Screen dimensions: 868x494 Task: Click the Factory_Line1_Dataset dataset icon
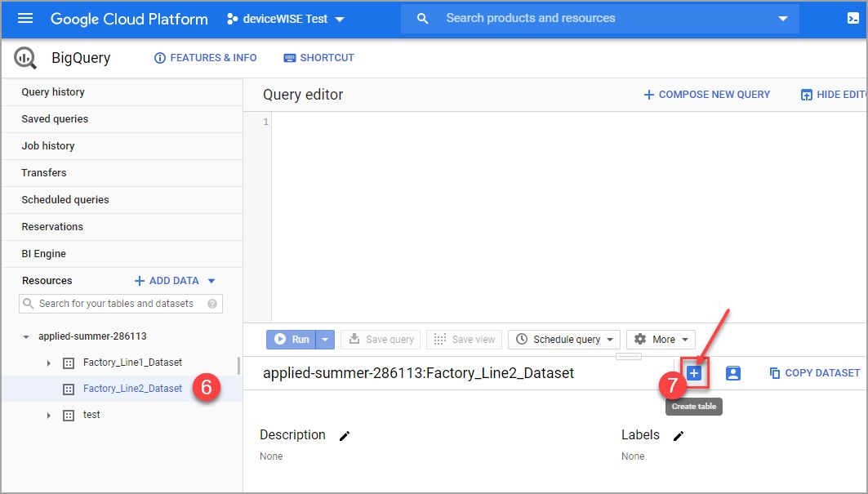[68, 363]
